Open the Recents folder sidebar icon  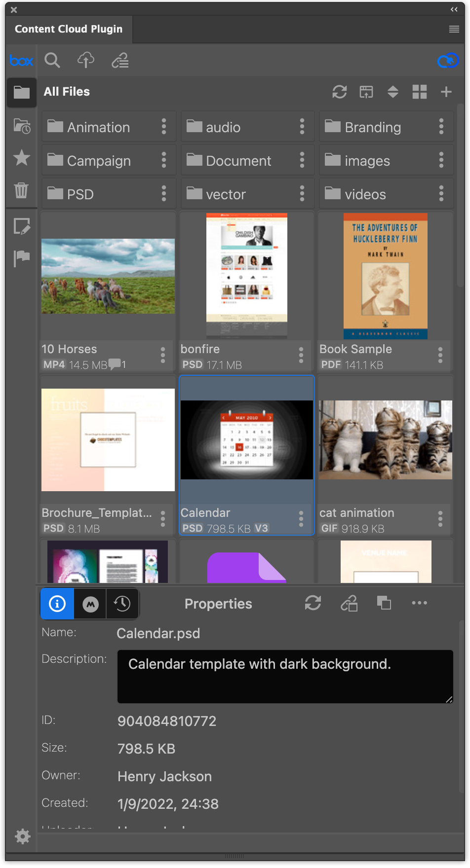[x=22, y=126]
